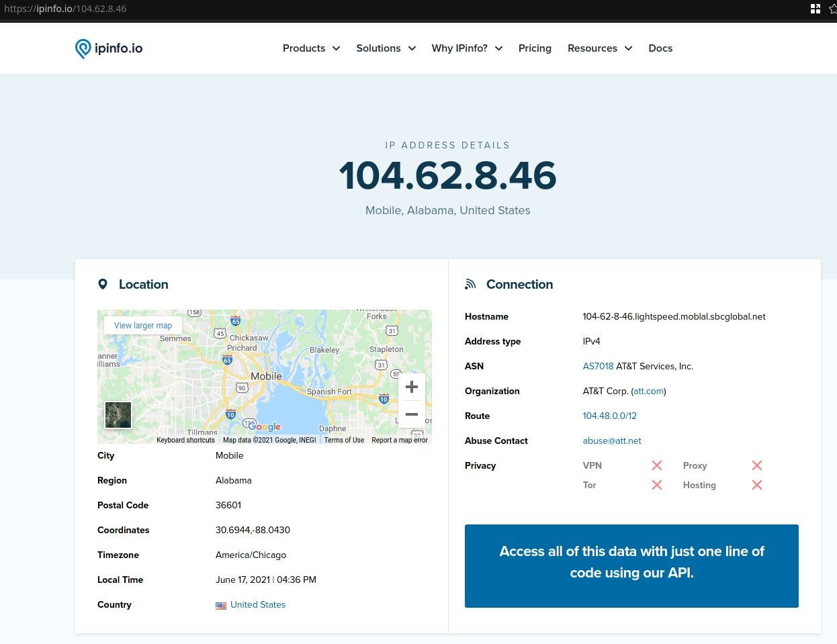Open the Docs menu item
This screenshot has width=837, height=644.
660,48
